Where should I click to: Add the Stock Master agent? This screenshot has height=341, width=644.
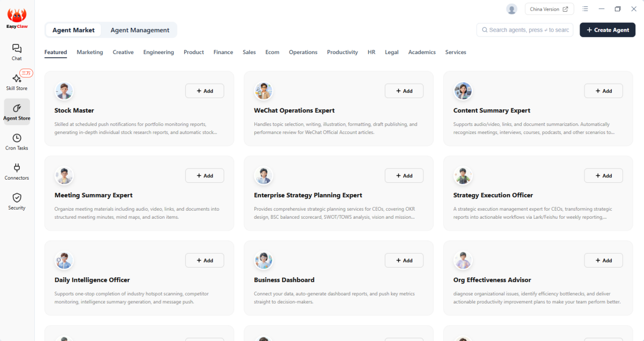pyautogui.click(x=204, y=91)
